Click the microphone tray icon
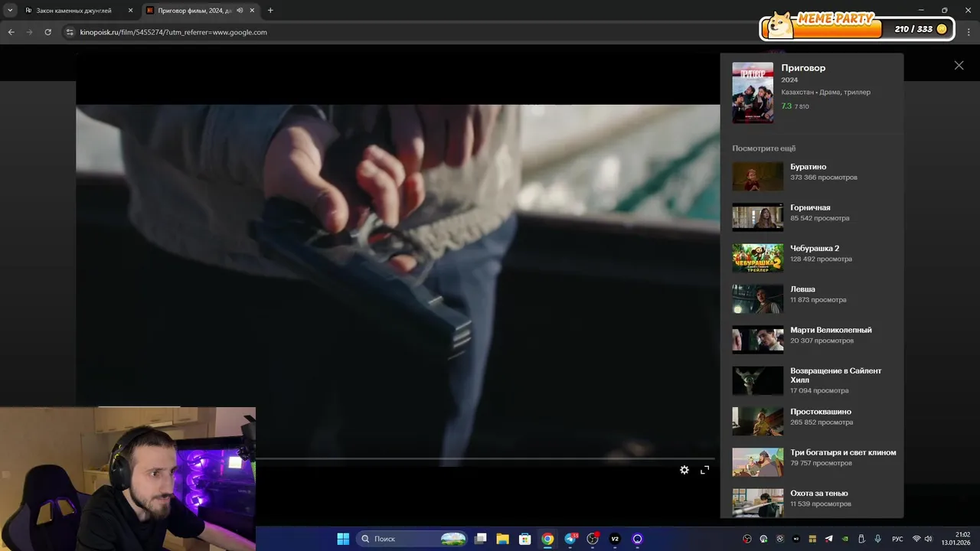 (877, 539)
